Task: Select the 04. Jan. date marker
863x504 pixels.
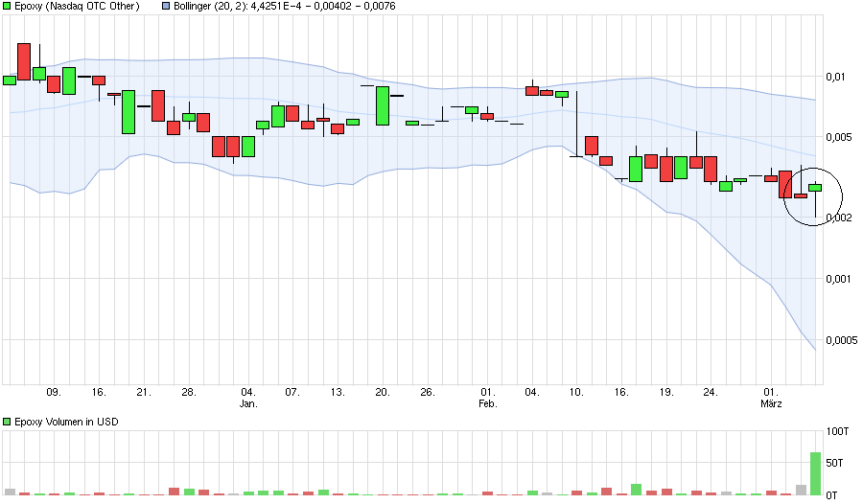Action: tap(247, 398)
